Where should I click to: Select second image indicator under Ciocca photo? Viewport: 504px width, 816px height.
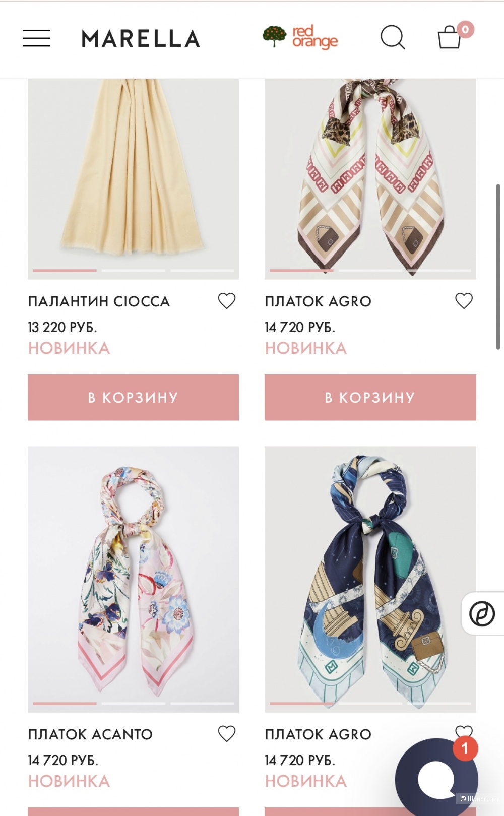click(134, 271)
